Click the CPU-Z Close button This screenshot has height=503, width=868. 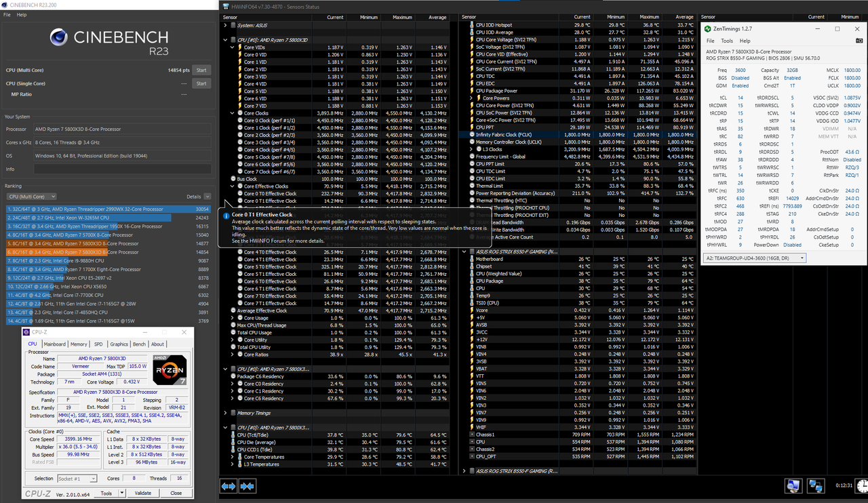pos(176,493)
